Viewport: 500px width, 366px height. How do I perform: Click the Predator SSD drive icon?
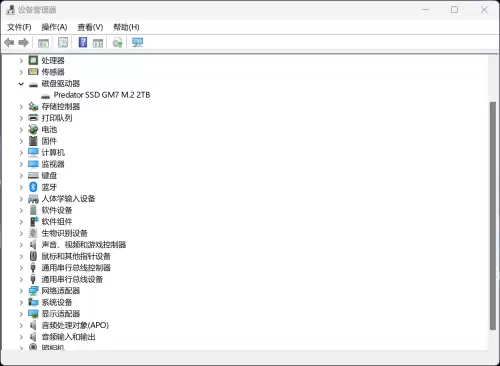point(45,96)
